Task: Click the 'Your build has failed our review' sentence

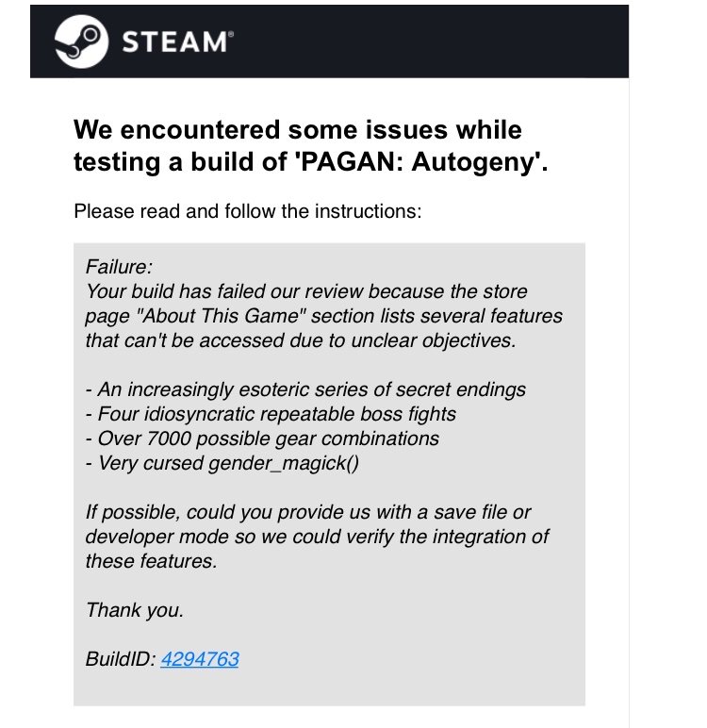Action: pos(324,316)
